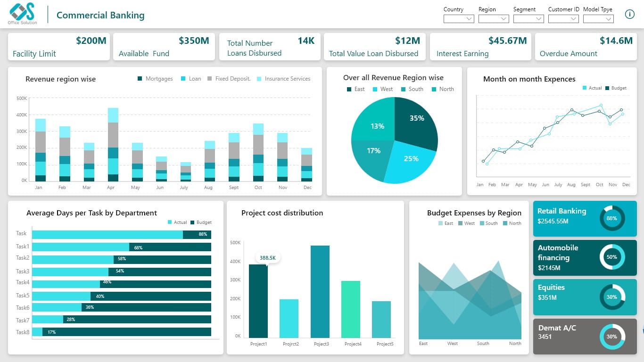Click the Demat A/C donut icon
644x362 pixels.
[x=612, y=337]
